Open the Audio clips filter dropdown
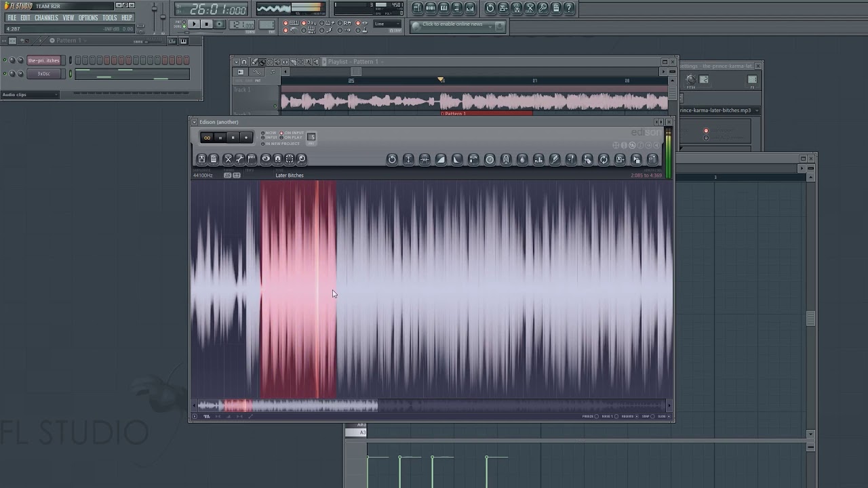The image size is (868, 488). click(x=30, y=94)
